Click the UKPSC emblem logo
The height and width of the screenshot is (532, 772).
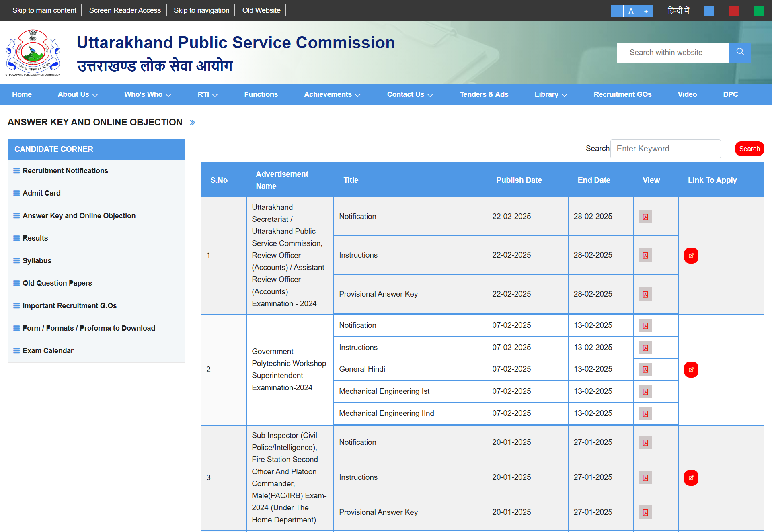tap(33, 52)
